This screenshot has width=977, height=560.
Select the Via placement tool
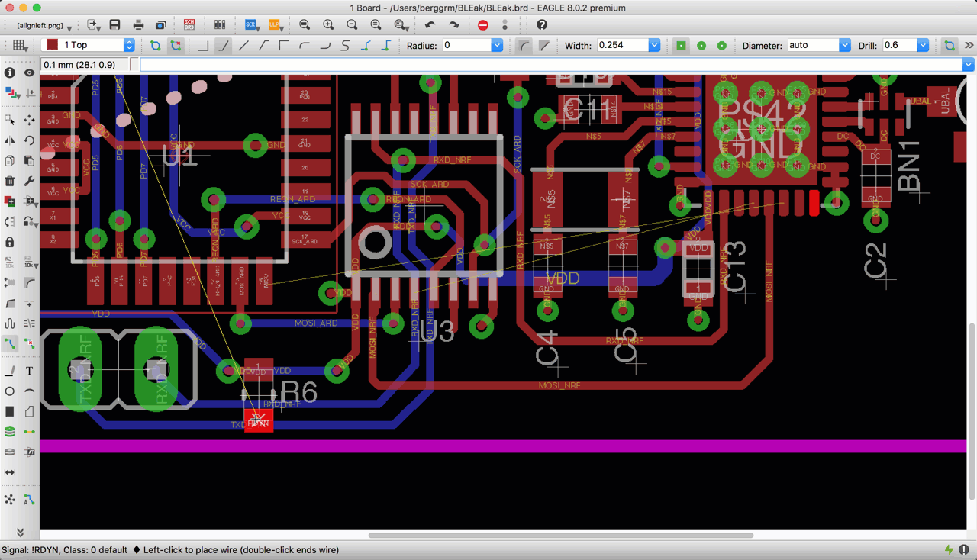click(x=10, y=431)
